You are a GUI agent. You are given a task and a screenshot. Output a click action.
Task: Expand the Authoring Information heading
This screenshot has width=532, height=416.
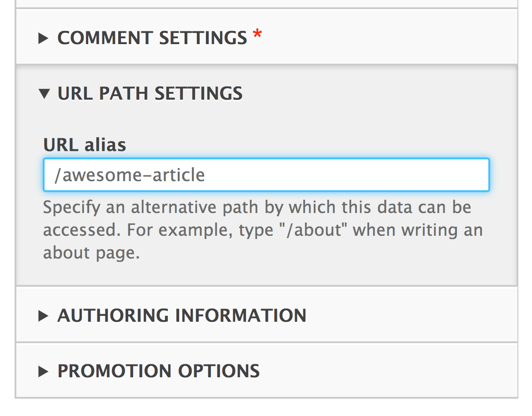coord(181,316)
